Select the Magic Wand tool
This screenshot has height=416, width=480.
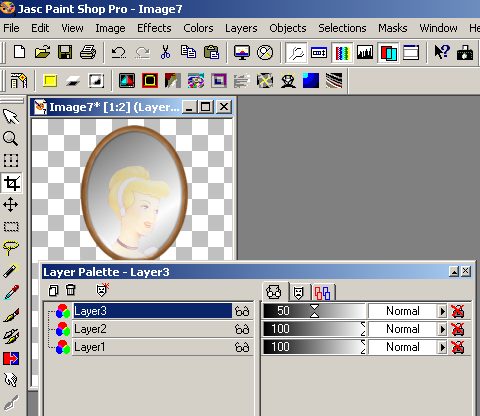point(11,271)
